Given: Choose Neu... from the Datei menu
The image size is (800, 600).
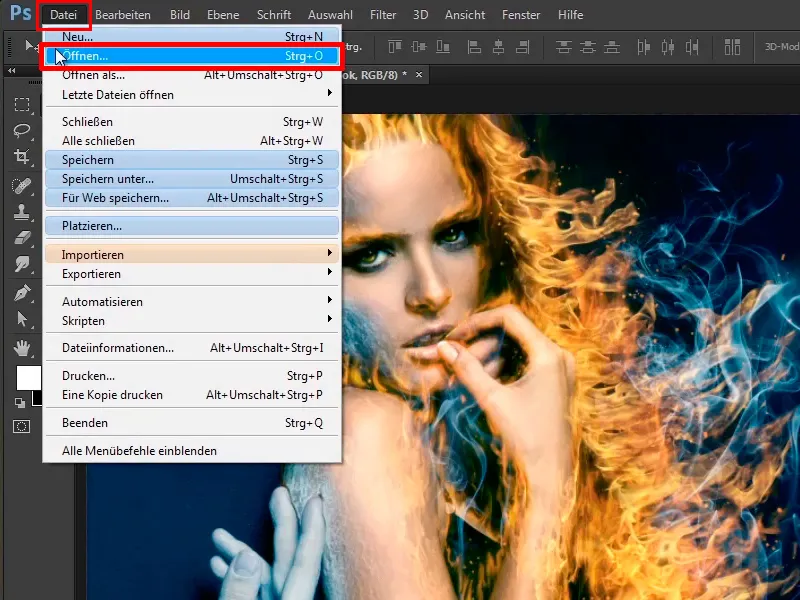Looking at the screenshot, I should pos(192,37).
